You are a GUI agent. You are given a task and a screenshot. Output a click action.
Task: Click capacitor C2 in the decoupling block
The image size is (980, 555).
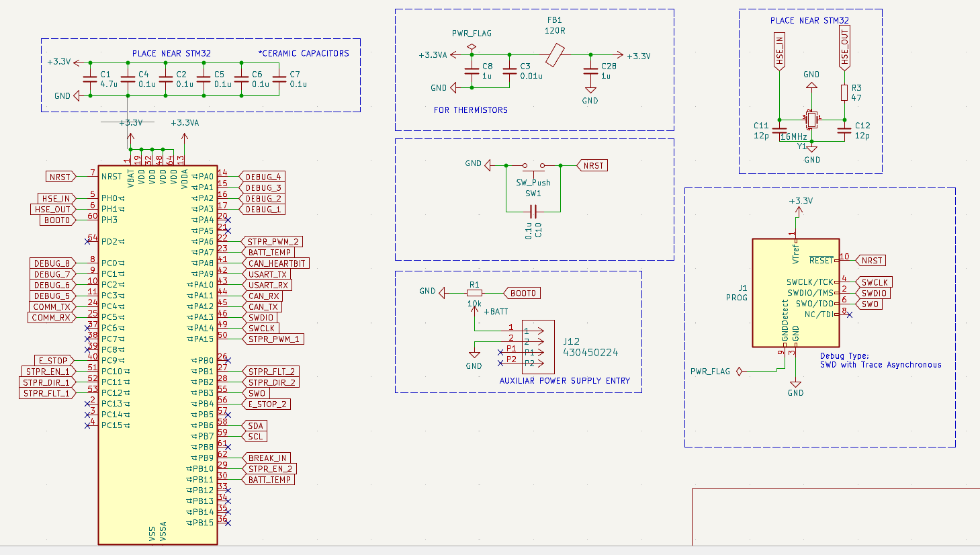pyautogui.click(x=165, y=79)
